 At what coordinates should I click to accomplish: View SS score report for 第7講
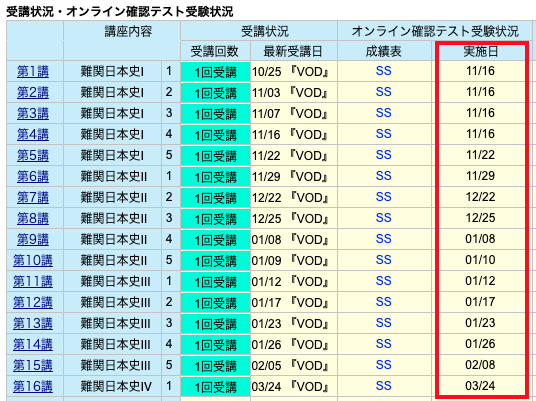[384, 197]
